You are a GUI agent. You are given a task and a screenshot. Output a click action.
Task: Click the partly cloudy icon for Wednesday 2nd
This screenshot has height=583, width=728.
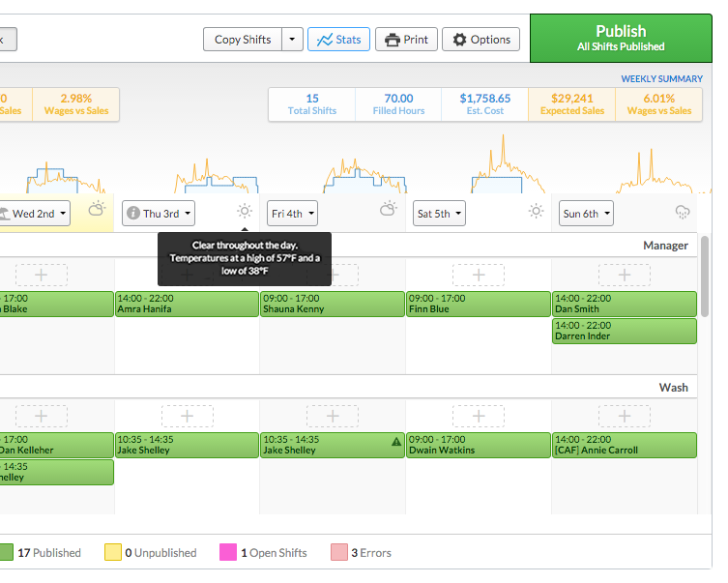pos(97,209)
